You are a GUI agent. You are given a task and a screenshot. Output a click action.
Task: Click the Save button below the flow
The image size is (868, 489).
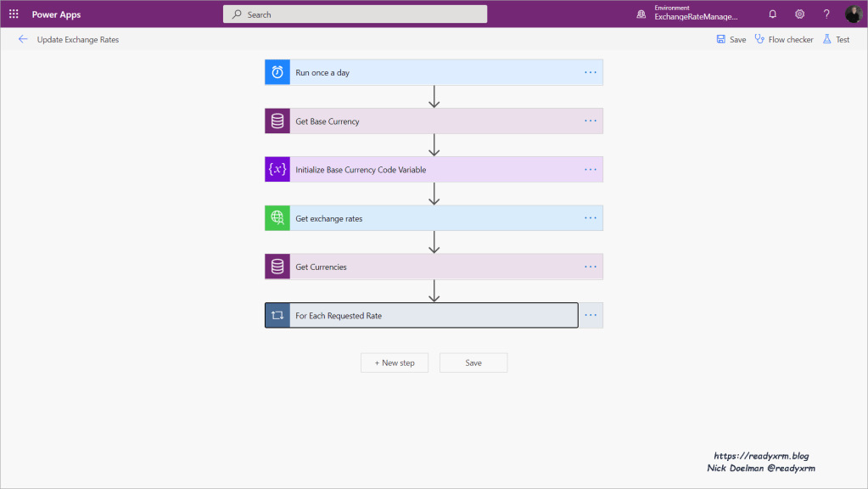(473, 363)
